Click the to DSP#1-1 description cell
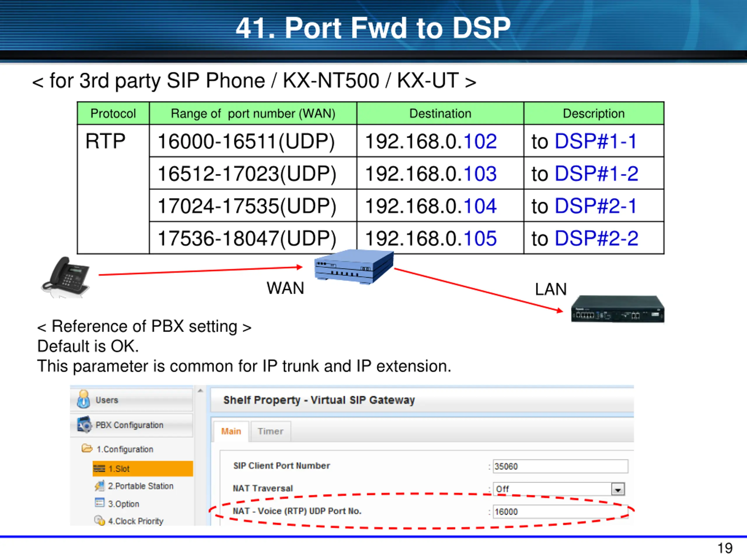 click(x=594, y=141)
